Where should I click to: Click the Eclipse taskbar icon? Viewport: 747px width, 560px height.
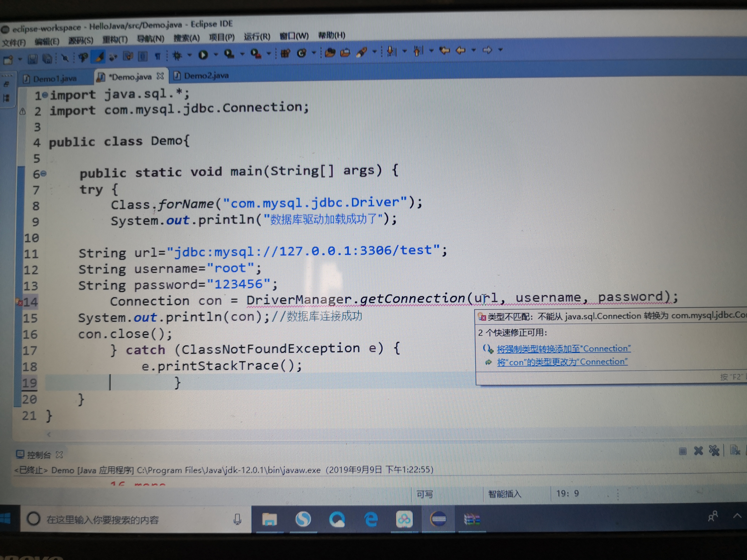[438, 519]
